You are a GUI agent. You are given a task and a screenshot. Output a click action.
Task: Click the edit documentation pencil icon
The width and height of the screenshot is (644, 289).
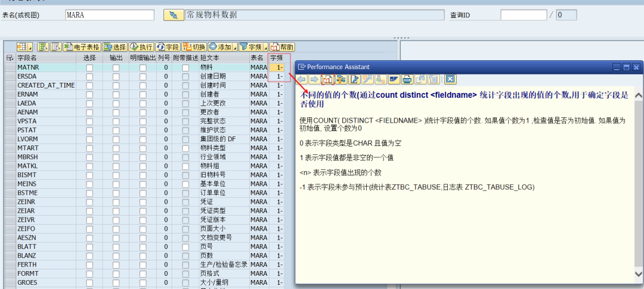click(x=354, y=79)
